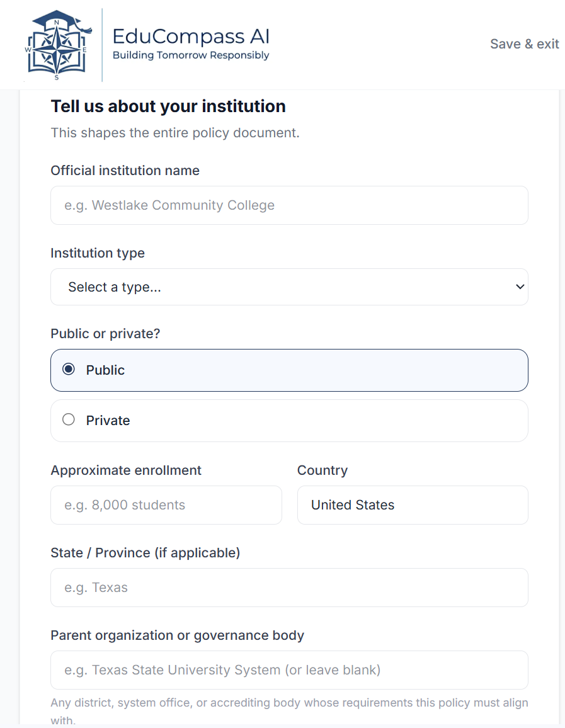Click the Save & exit link
The height and width of the screenshot is (728, 565).
tap(525, 44)
